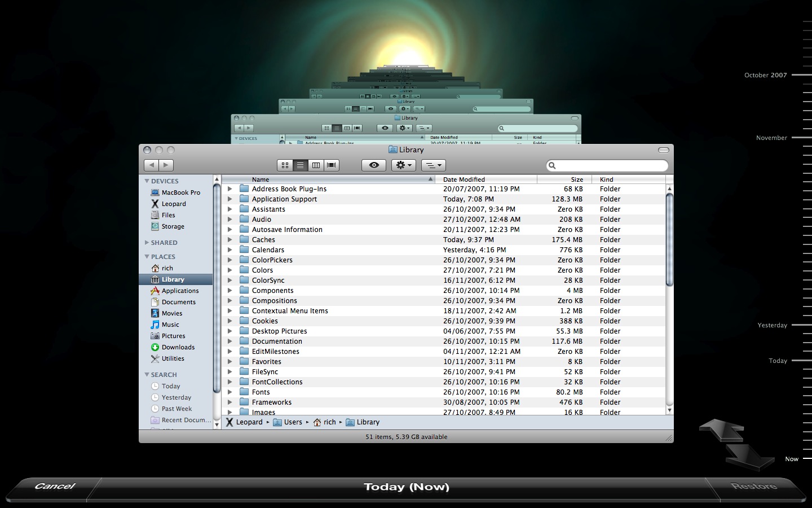Open the Action gear menu
Viewport: 812px width, 508px height.
pos(403,165)
